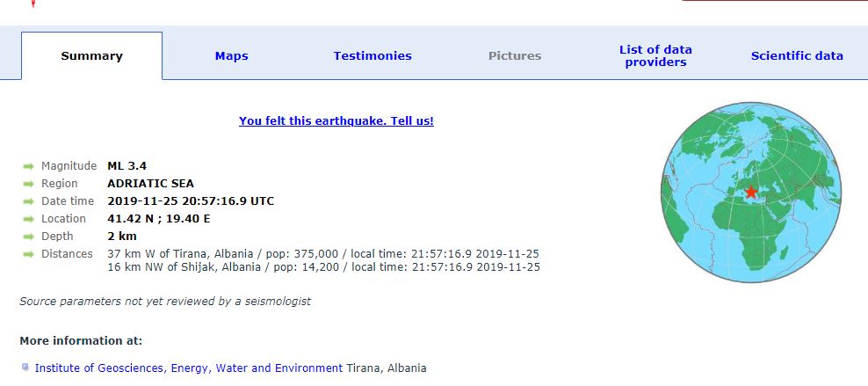Click the bullet icon before Institute of Geosciences
The width and height of the screenshot is (868, 386).
coord(25,368)
